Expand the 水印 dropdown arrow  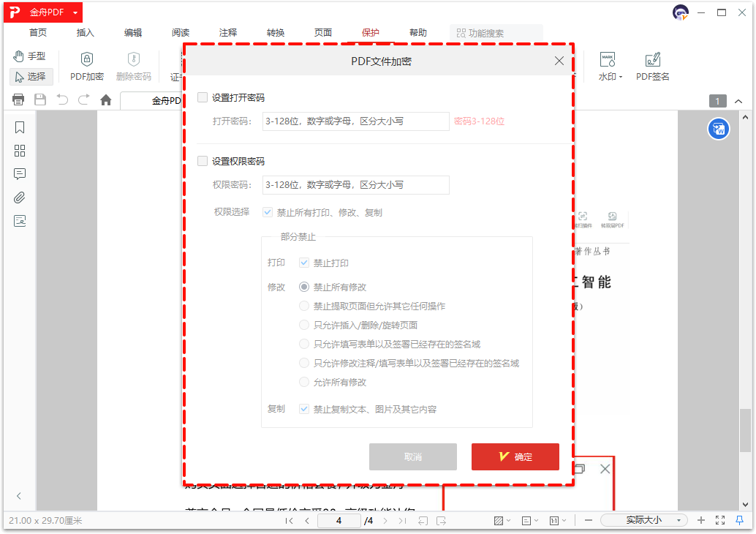pos(621,78)
